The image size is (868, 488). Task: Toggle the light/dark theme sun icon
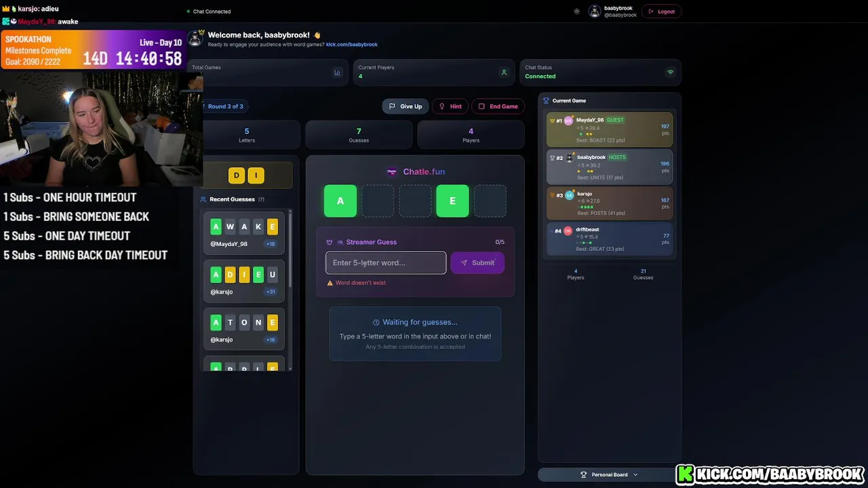(x=577, y=12)
